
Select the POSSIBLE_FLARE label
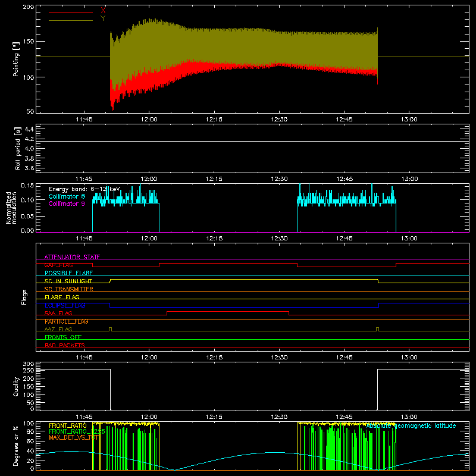68,273
